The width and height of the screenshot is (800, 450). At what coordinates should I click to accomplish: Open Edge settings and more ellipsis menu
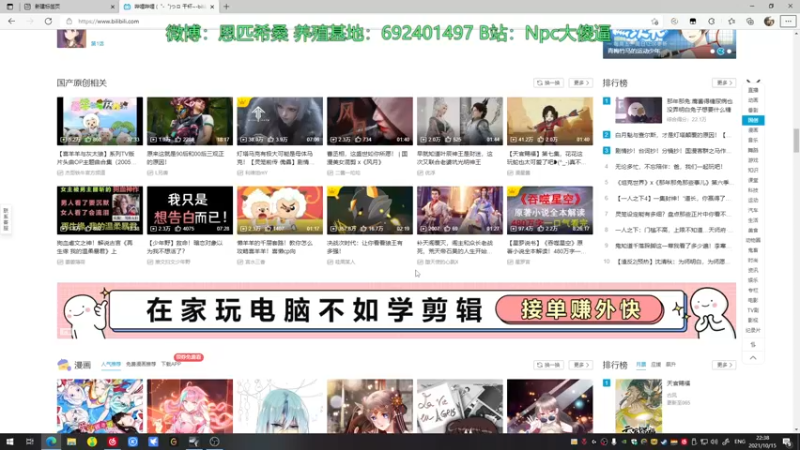[788, 21]
